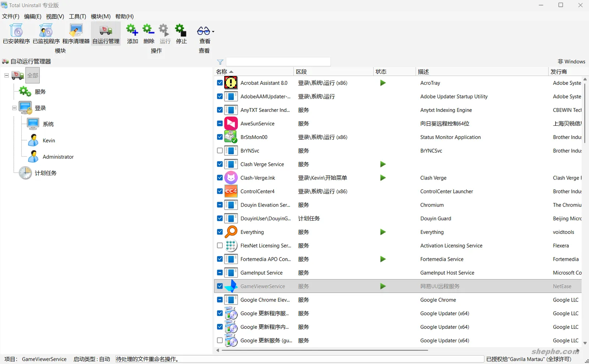589x364 pixels.
Task: Activate the 自运行管理 module icon
Action: click(x=106, y=33)
